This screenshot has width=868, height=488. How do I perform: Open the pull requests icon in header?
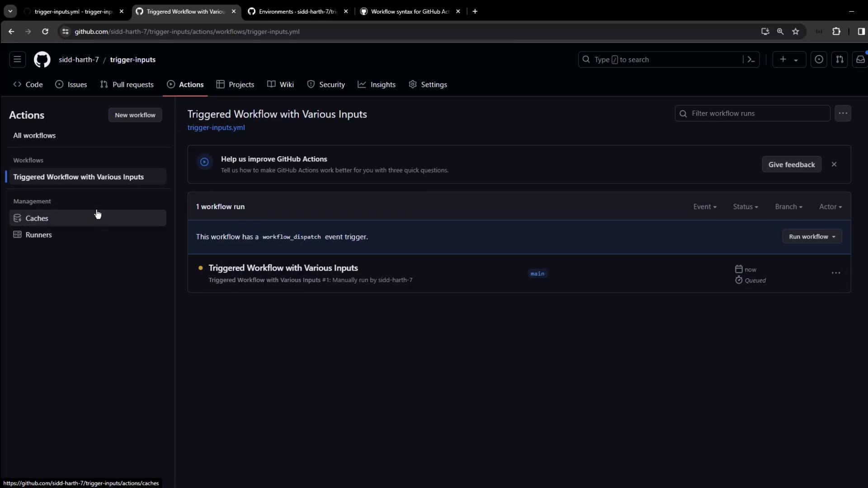(x=840, y=60)
